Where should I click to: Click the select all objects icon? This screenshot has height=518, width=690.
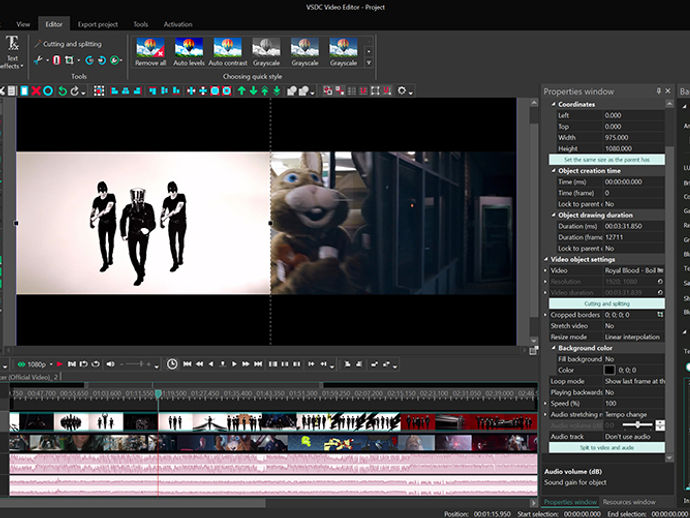click(x=99, y=91)
